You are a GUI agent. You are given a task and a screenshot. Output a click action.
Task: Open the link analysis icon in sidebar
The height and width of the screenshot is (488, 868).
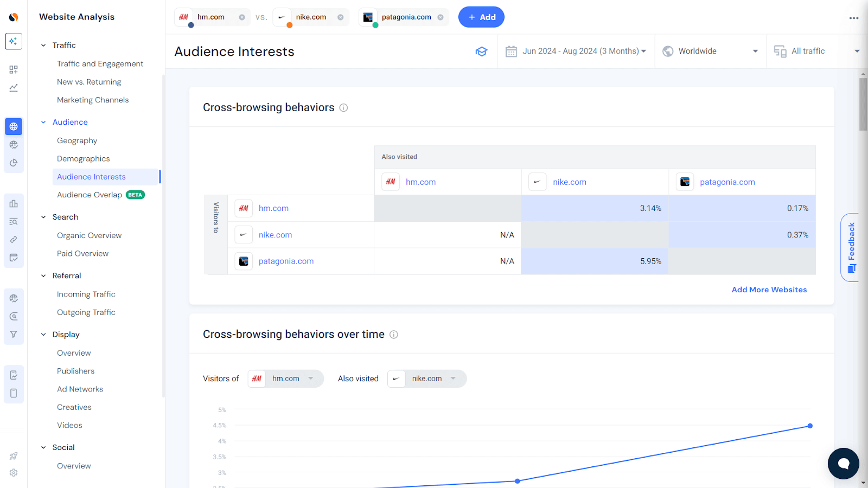coord(14,239)
